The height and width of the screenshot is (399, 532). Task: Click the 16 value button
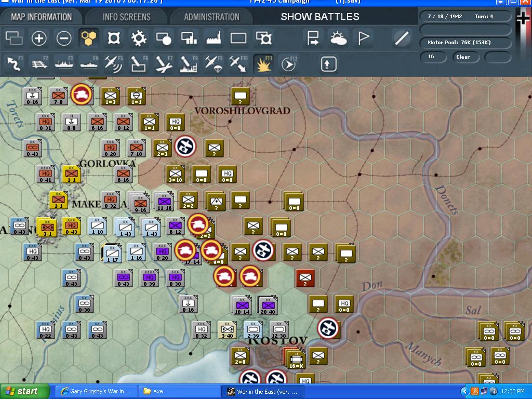433,57
